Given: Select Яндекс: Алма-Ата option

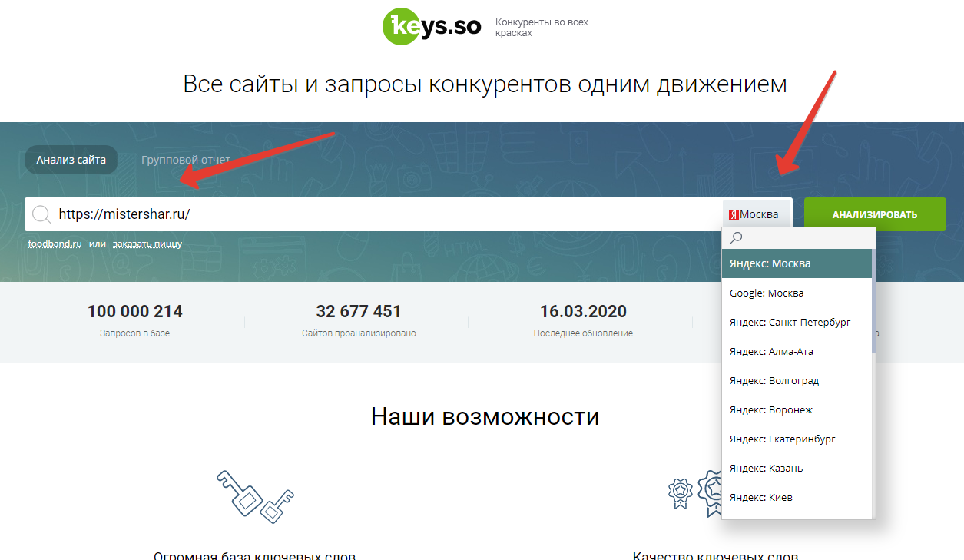Looking at the screenshot, I should (797, 351).
